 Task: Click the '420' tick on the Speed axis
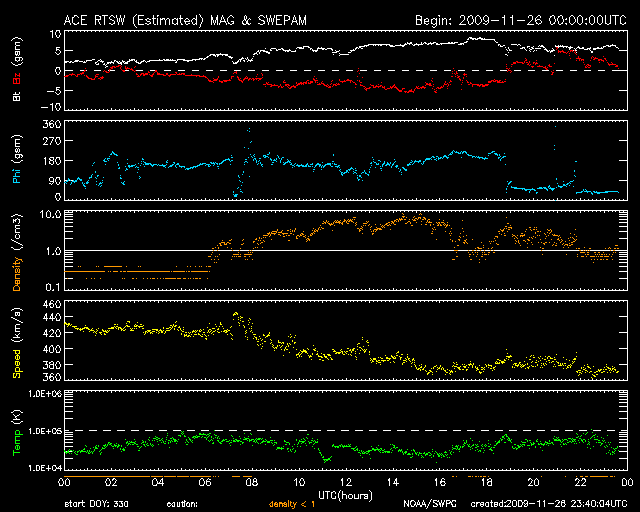point(52,333)
